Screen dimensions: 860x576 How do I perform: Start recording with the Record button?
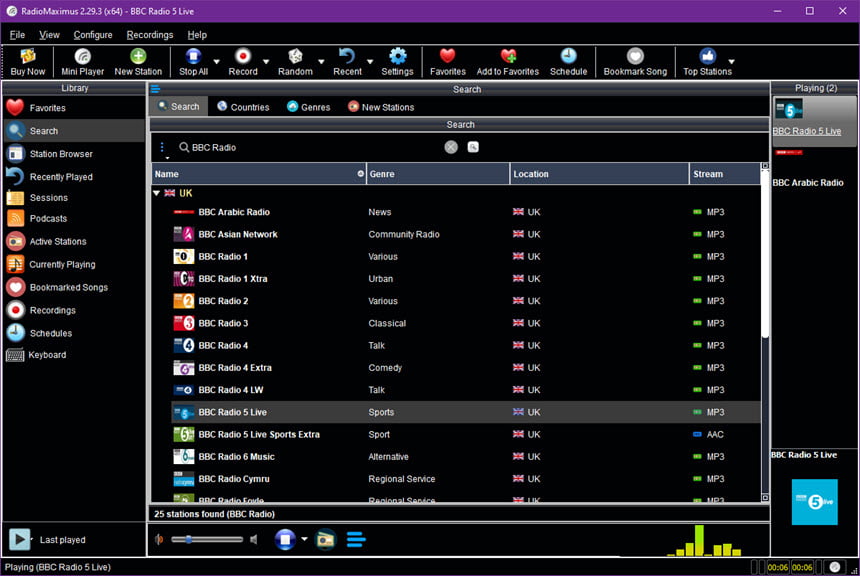pyautogui.click(x=242, y=62)
